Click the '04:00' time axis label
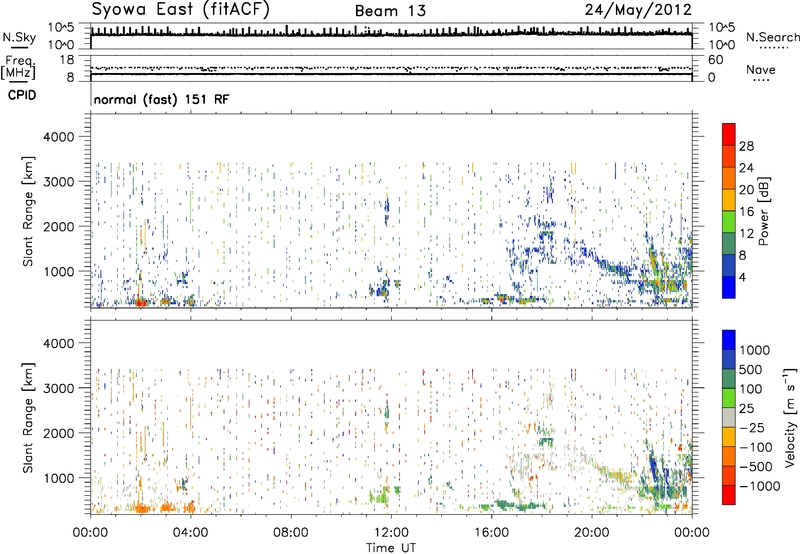Viewport: 800px width, 554px height. [x=190, y=533]
